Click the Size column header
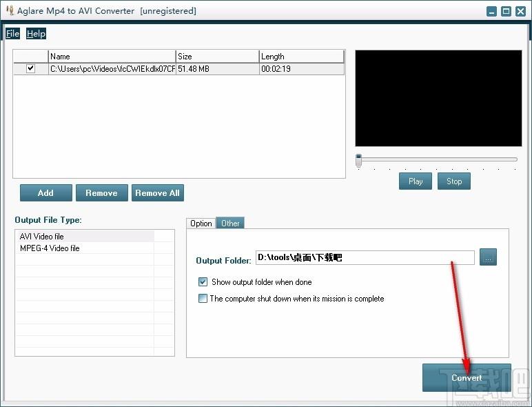Image resolution: width=532 pixels, height=407 pixels. click(217, 57)
